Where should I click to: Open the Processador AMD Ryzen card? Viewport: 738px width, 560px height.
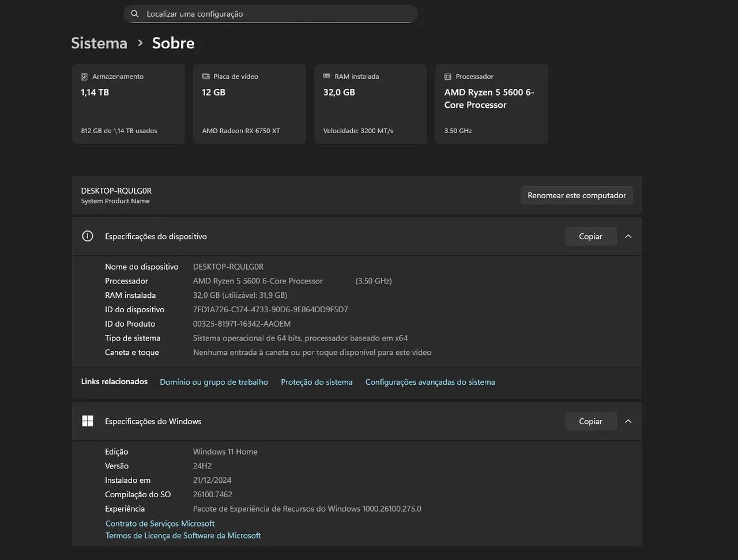coord(491,104)
